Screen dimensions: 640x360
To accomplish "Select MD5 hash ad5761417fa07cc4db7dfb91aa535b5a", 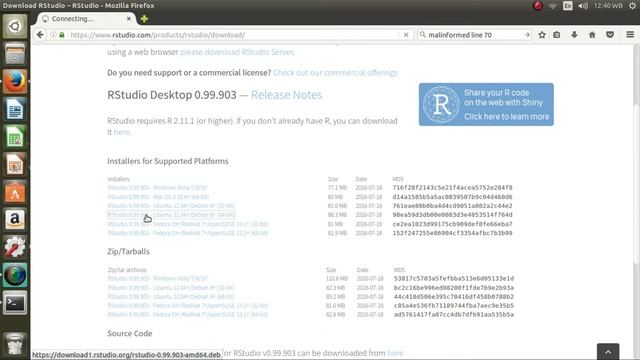I will click(454, 315).
